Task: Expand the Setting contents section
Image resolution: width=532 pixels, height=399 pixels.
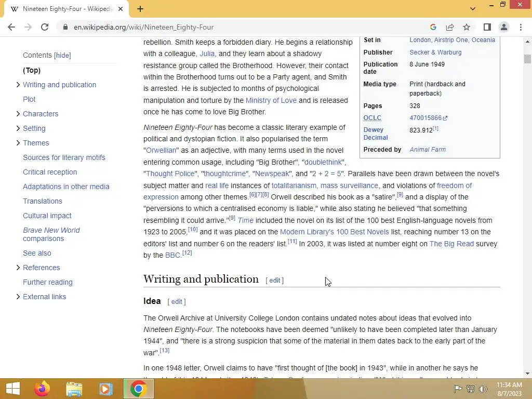Action: [x=18, y=128]
